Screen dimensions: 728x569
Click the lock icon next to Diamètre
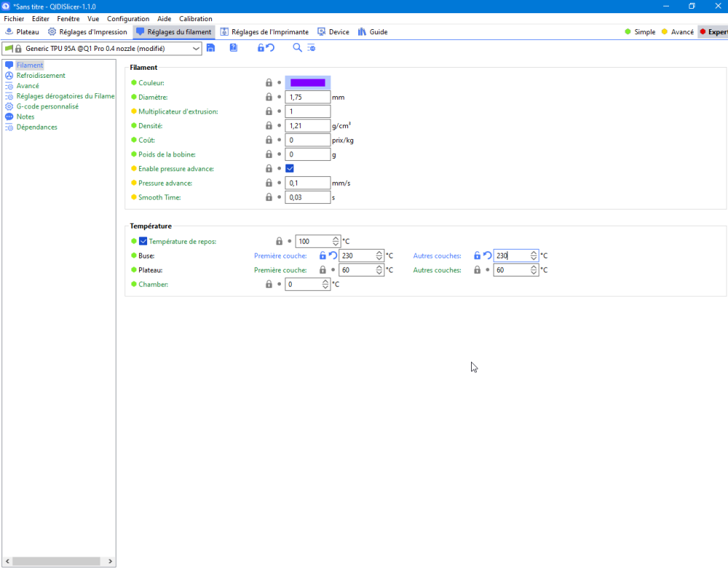pyautogui.click(x=269, y=97)
